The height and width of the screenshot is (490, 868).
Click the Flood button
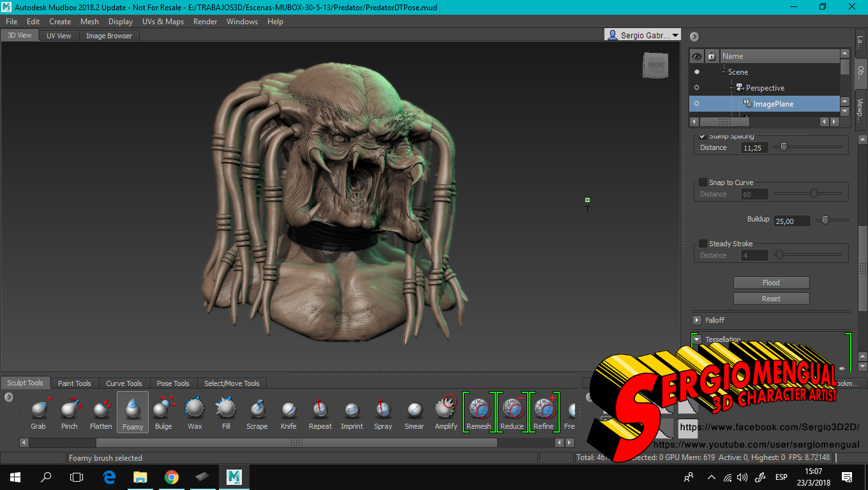[x=771, y=282]
